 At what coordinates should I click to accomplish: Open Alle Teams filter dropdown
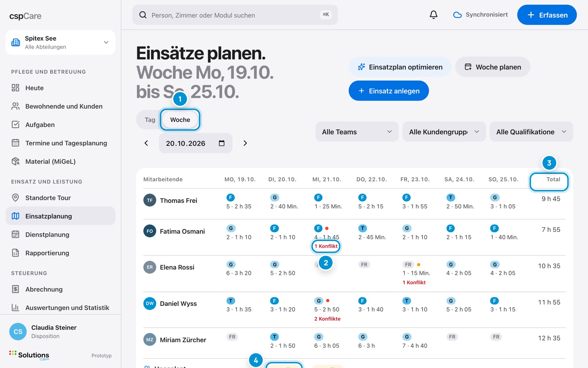pyautogui.click(x=357, y=132)
